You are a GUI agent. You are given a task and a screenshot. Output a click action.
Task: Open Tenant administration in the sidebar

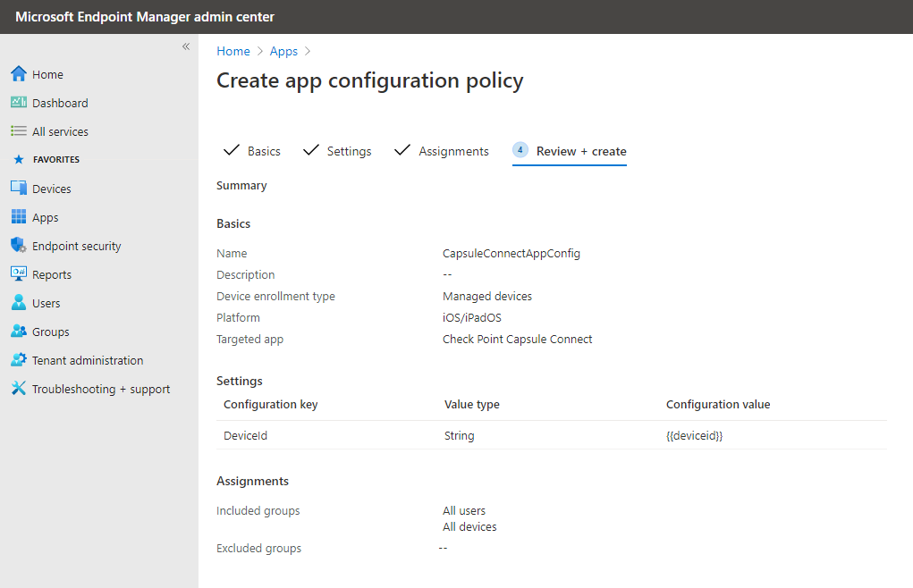tap(88, 360)
